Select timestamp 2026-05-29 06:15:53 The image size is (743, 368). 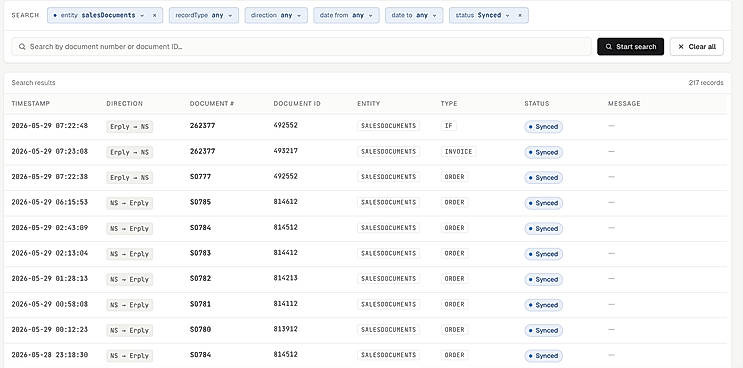[x=50, y=202]
